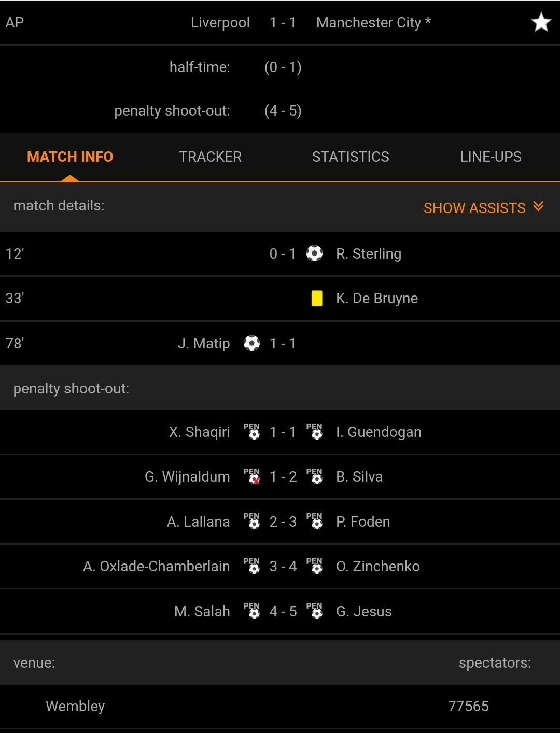Click the penalty icon next to O. Zinchenko
Image resolution: width=560 pixels, height=733 pixels.
314,566
